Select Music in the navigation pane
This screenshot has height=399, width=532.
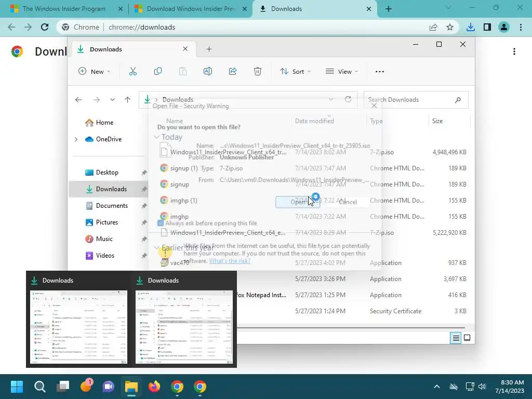pyautogui.click(x=104, y=239)
